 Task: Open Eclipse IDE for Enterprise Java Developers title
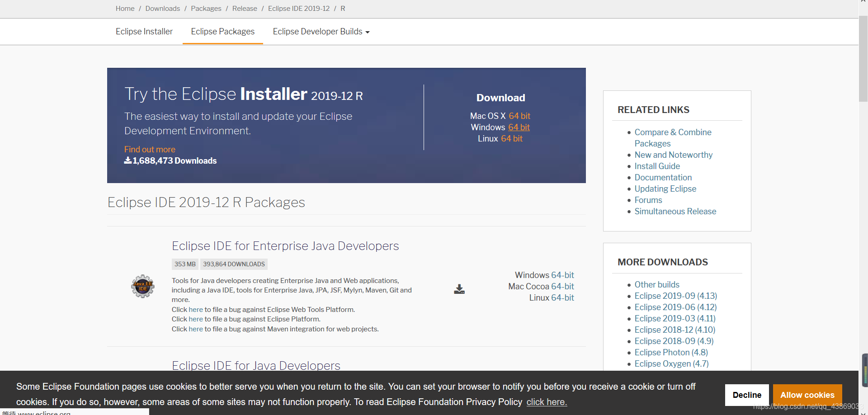[285, 246]
